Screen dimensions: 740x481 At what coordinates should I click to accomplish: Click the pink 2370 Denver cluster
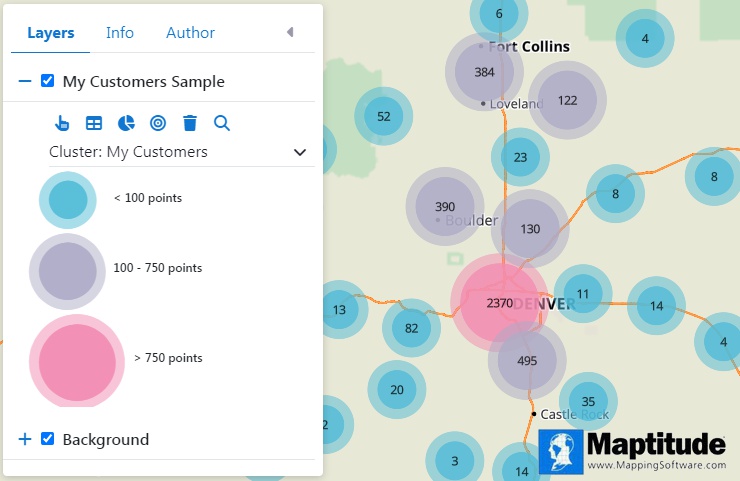498,302
